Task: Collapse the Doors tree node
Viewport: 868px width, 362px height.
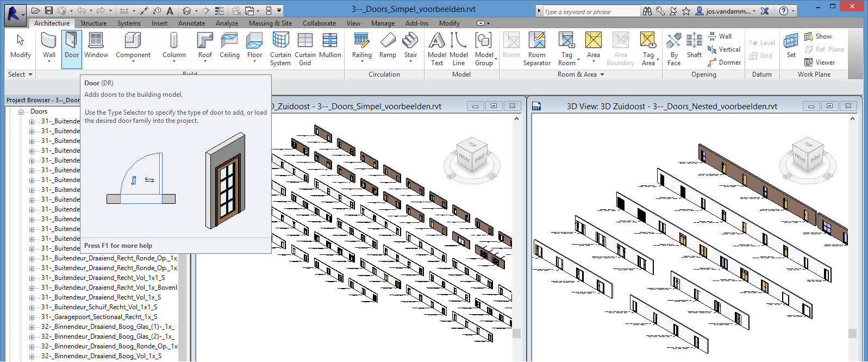Action: click(x=21, y=112)
